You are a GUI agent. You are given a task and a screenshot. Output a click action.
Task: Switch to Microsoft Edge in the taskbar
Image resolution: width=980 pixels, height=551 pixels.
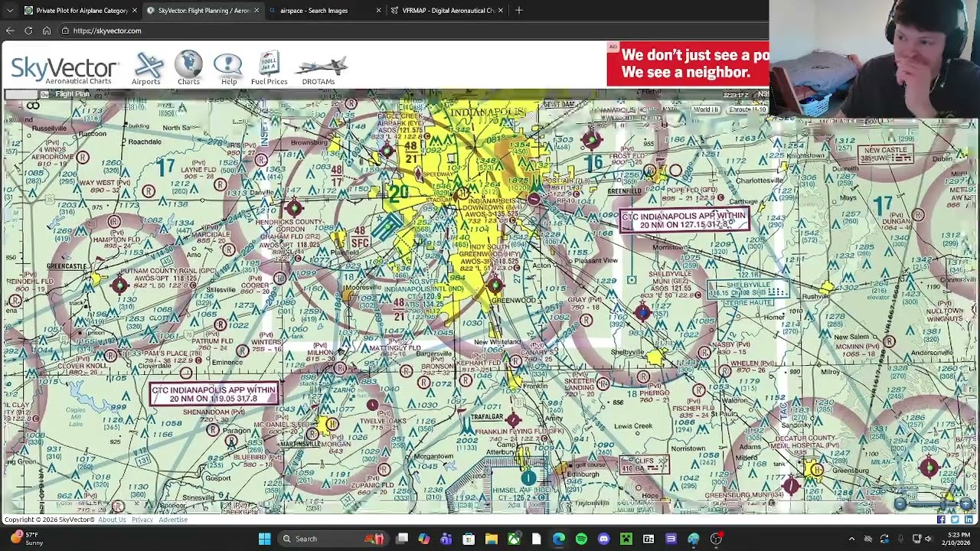(x=559, y=539)
